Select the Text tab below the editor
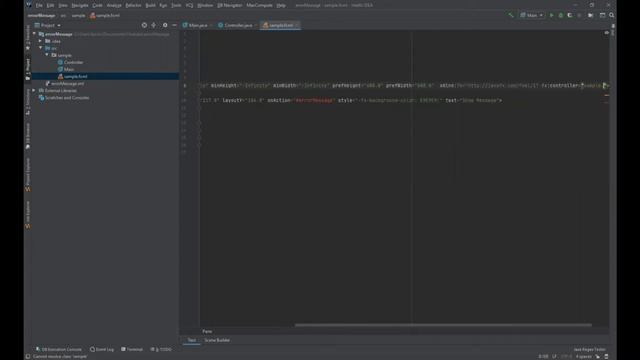640x360 pixels. [191, 340]
